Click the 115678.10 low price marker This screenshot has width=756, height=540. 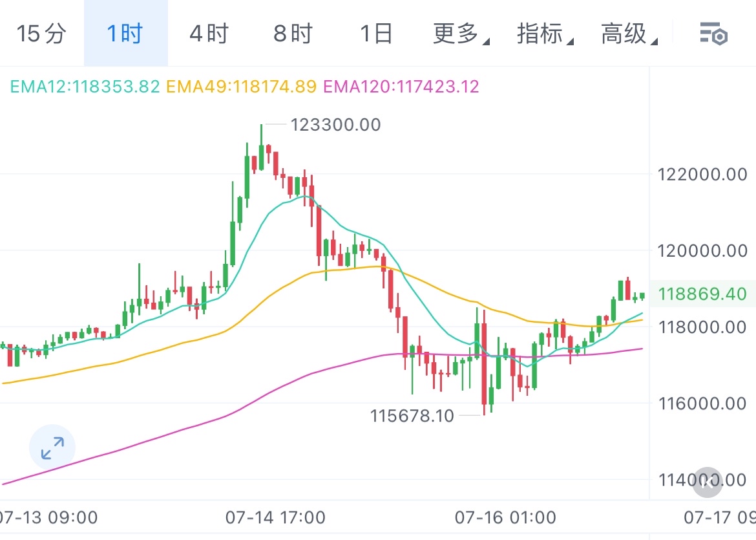[x=412, y=416]
